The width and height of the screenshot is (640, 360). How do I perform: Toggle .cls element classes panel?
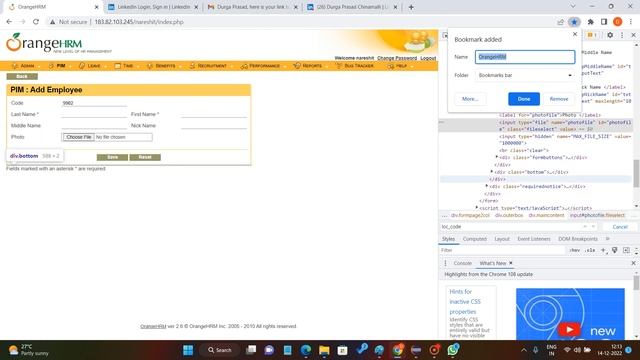coord(590,250)
